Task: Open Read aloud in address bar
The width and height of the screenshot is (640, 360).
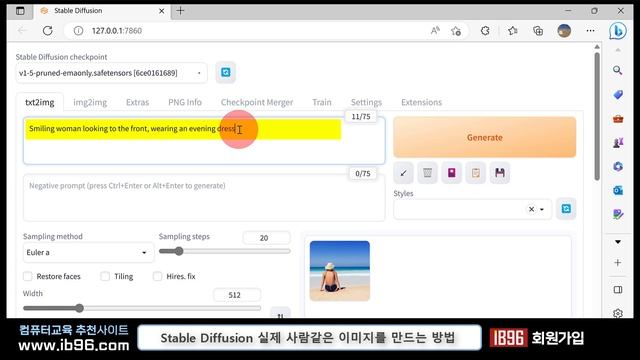Action: (435, 31)
